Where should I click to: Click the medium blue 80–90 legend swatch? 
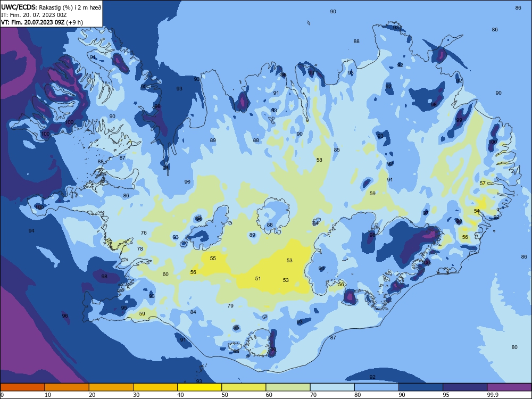[x=377, y=387]
